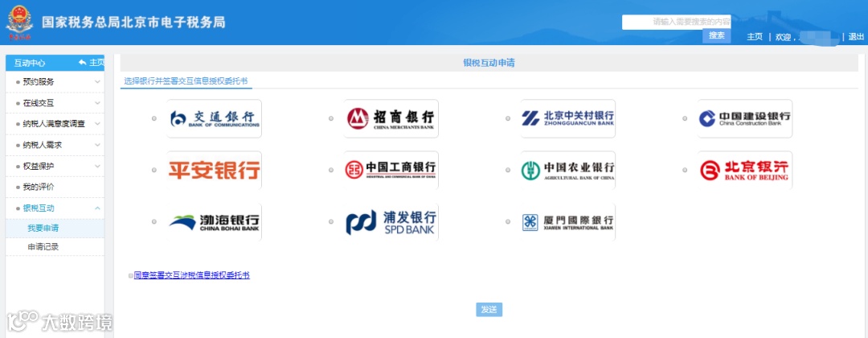Click the 平安银行 logo
Screen dimensions: 868x338
click(x=215, y=170)
